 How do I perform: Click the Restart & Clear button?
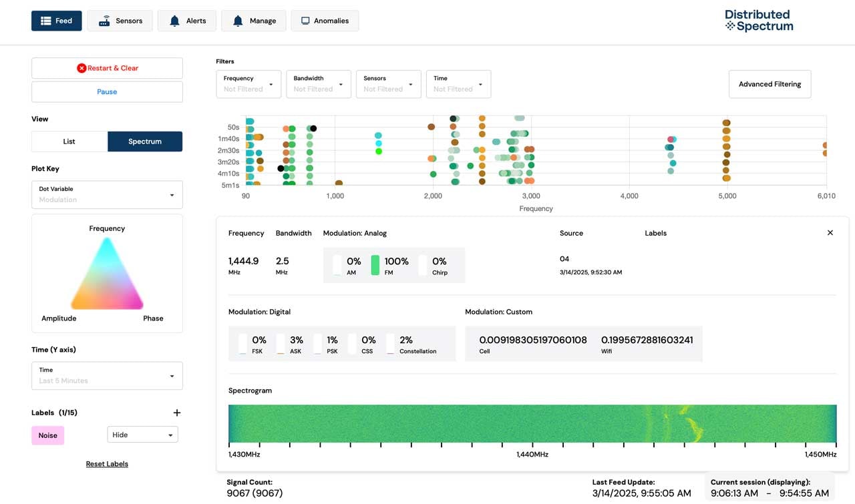click(107, 67)
